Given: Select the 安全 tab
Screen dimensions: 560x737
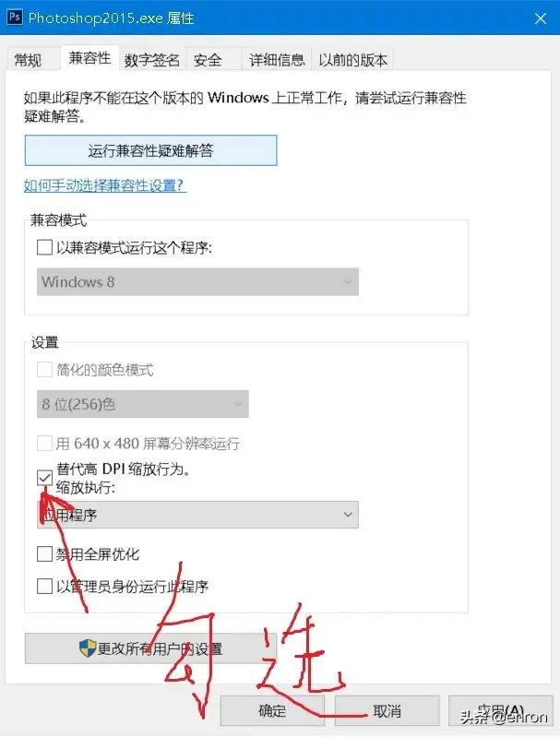Looking at the screenshot, I should coord(208,60).
